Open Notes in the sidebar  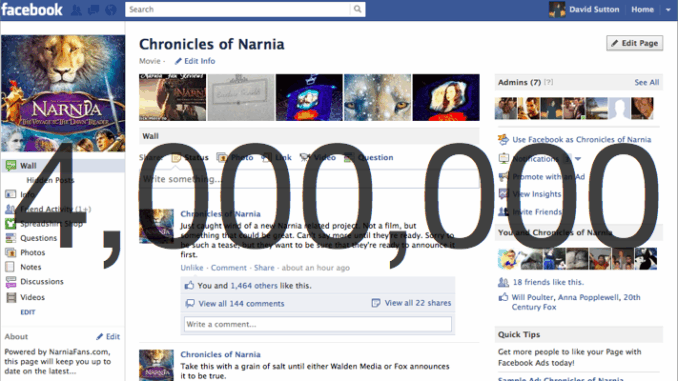pyautogui.click(x=30, y=267)
